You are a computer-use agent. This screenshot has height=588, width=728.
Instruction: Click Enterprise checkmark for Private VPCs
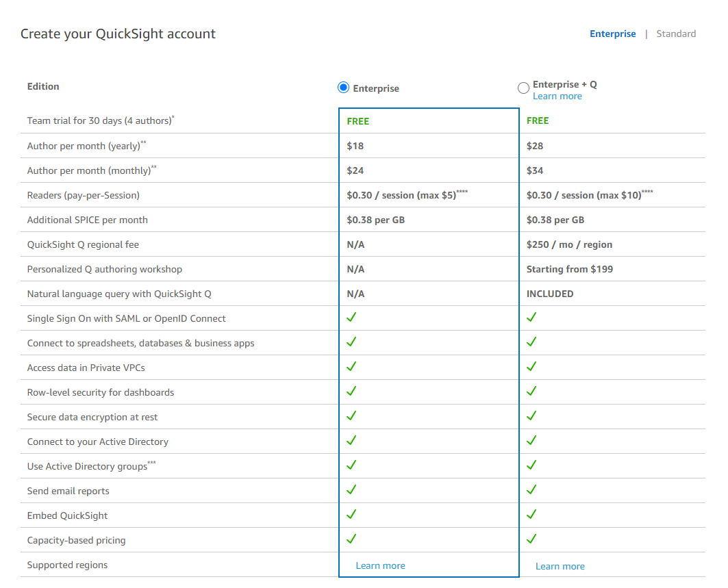coord(351,367)
